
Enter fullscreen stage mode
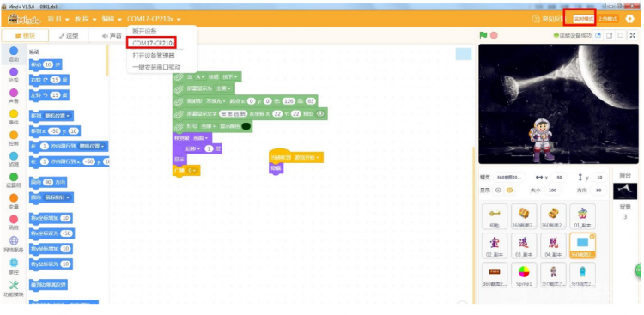[633, 36]
